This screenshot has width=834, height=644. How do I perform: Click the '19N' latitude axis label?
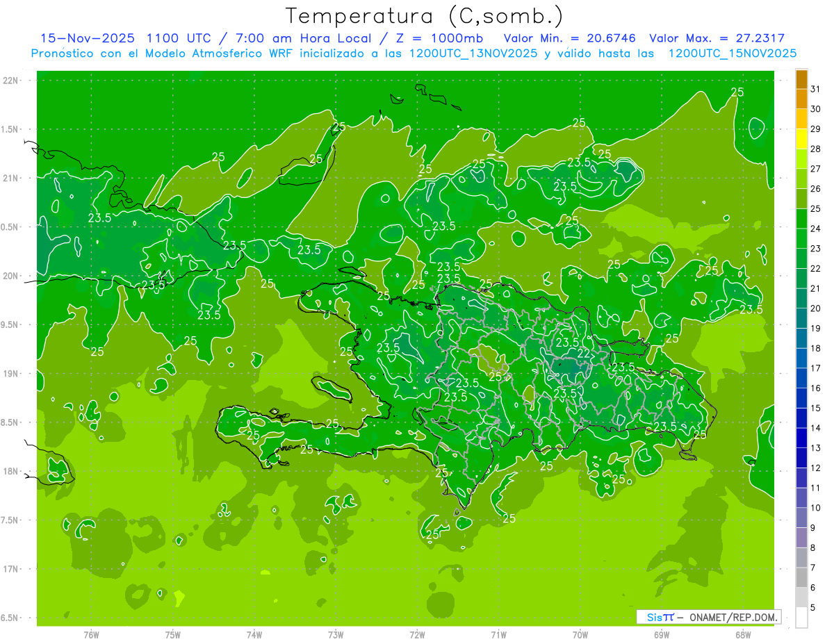click(11, 374)
